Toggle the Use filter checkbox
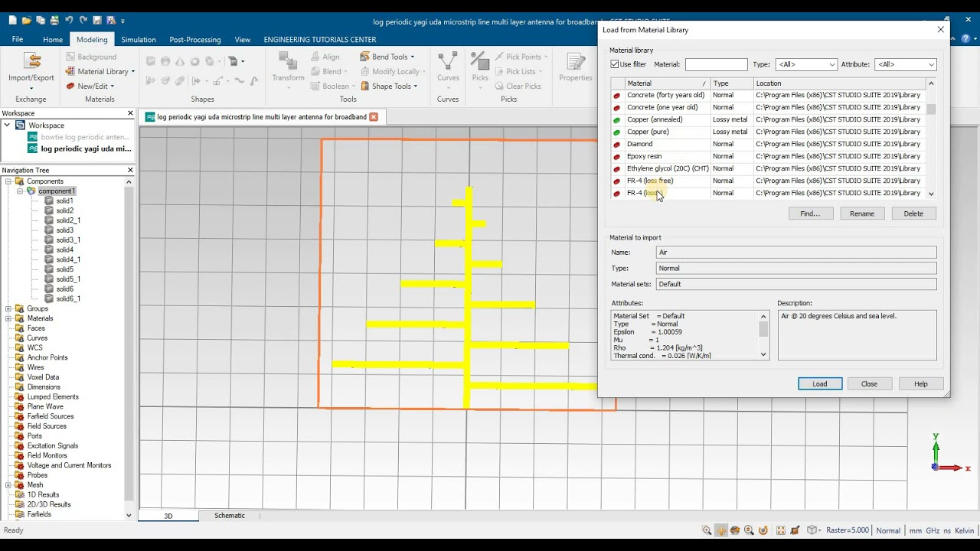980x551 pixels. point(615,64)
